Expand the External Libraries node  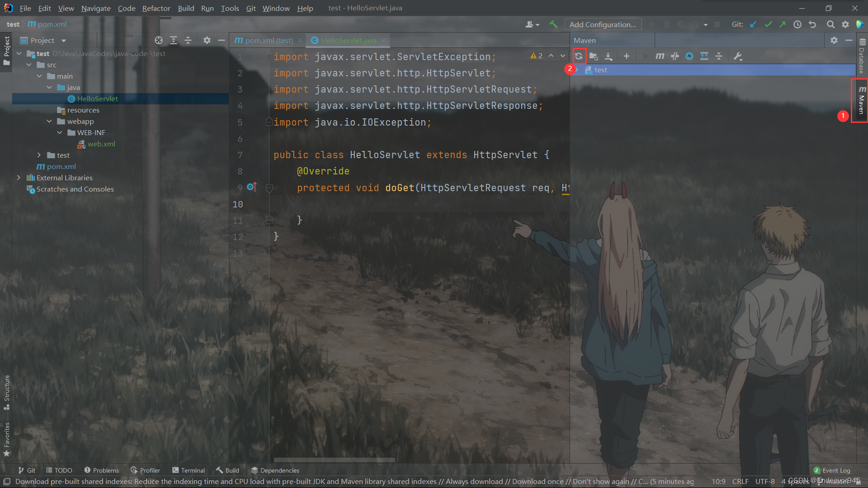pyautogui.click(x=19, y=178)
